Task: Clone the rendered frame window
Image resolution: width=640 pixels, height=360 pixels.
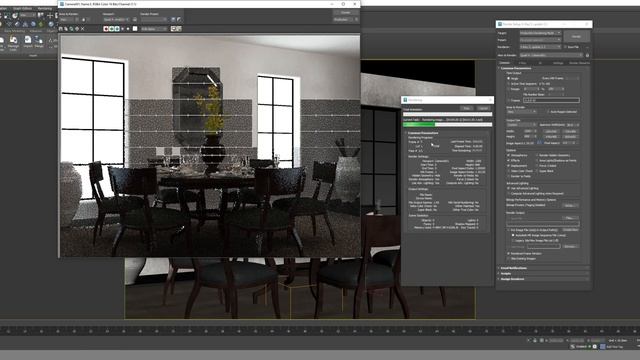Action: [x=71, y=29]
